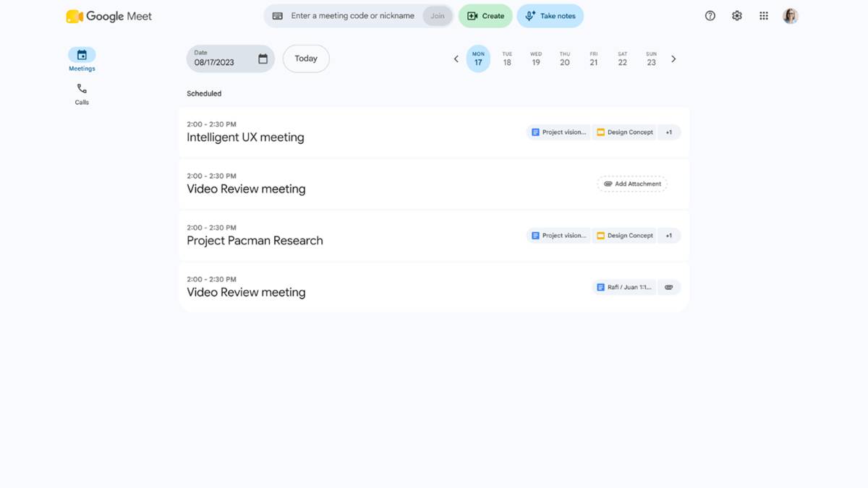Switch to the Calls tab
The width and height of the screenshot is (868, 488).
click(x=82, y=94)
